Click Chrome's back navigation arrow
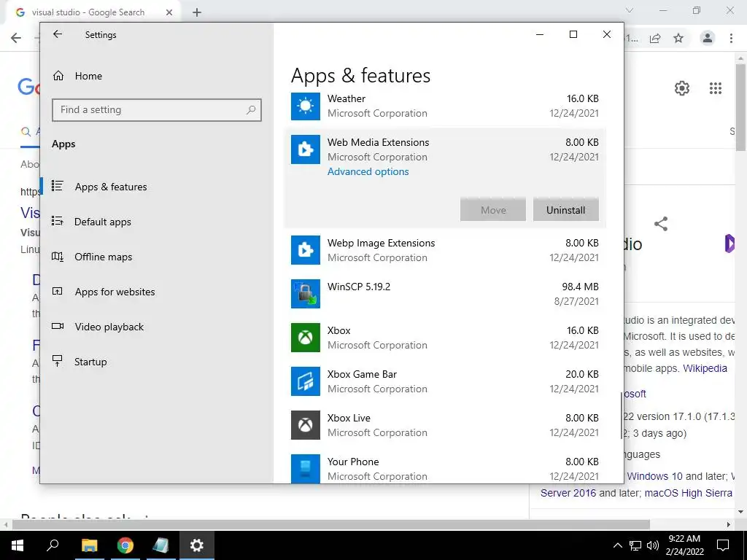Viewport: 747px width, 560px height. coord(16,38)
